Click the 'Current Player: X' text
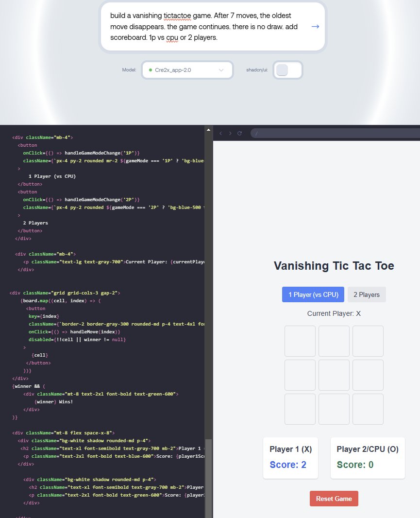The image size is (420, 518). coord(334,313)
